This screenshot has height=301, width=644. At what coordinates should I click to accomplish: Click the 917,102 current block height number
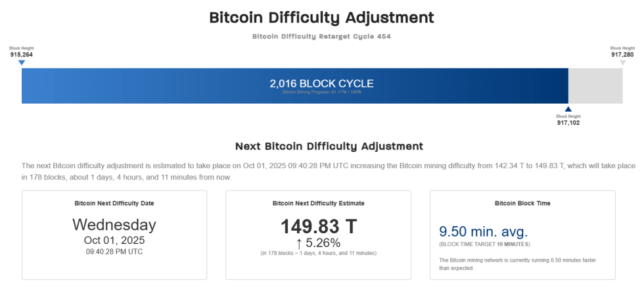568,122
